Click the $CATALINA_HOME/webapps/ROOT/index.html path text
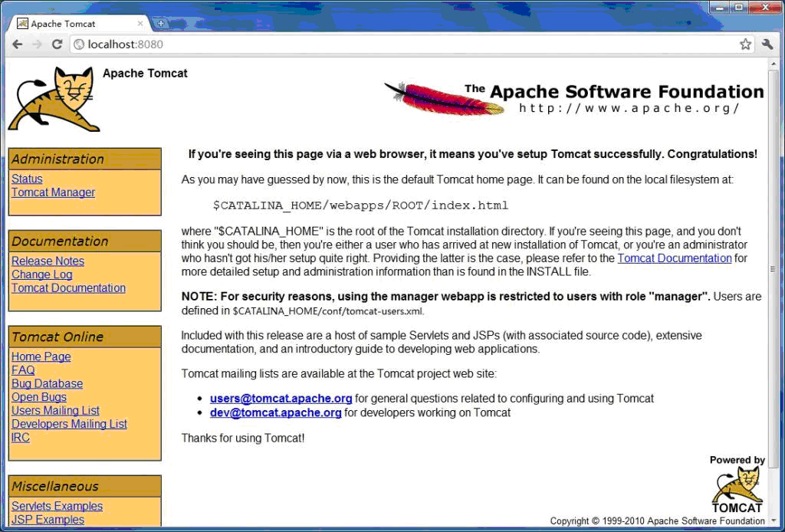Image resolution: width=785 pixels, height=532 pixels. pos(360,205)
